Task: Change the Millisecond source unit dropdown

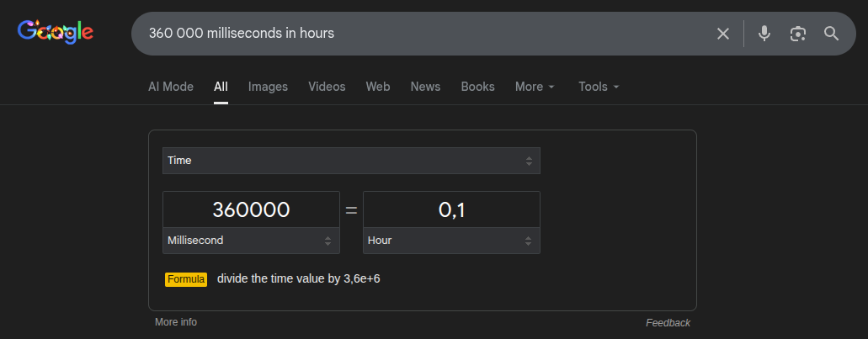Action: pyautogui.click(x=251, y=241)
